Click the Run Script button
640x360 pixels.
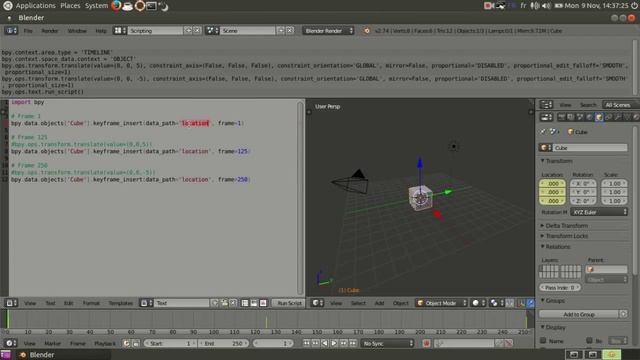pos(289,303)
